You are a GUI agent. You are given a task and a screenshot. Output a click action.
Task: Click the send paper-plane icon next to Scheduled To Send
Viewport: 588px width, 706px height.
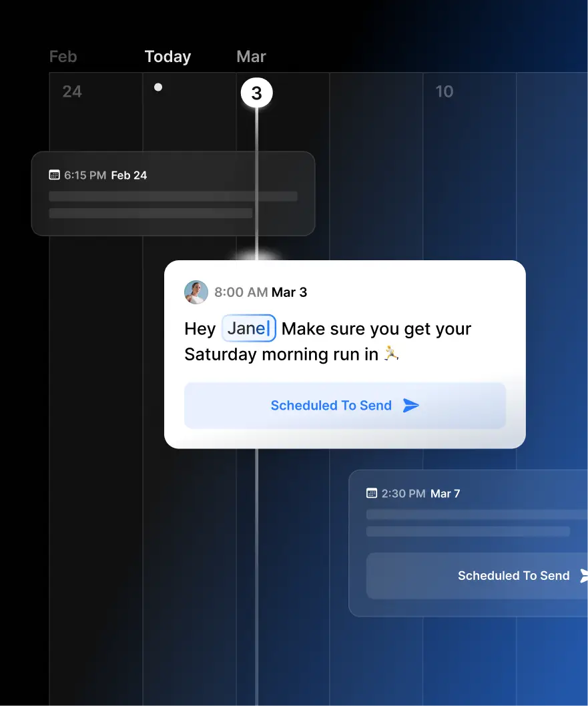tap(412, 405)
